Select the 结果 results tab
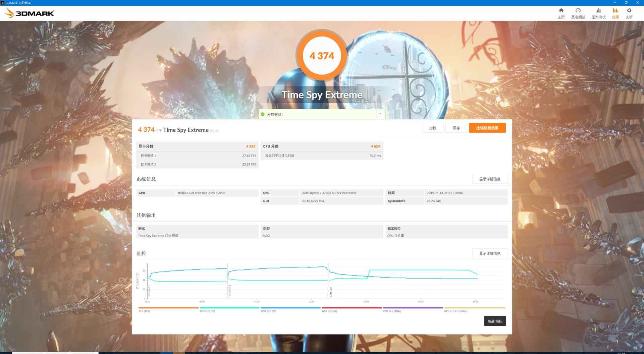Image resolution: width=644 pixels, height=354 pixels. pos(615,13)
